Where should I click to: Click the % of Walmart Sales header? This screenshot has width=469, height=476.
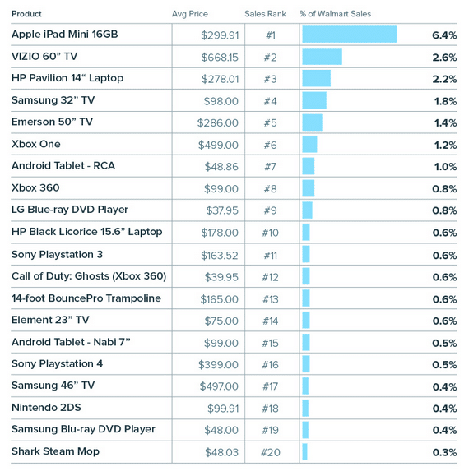point(335,14)
